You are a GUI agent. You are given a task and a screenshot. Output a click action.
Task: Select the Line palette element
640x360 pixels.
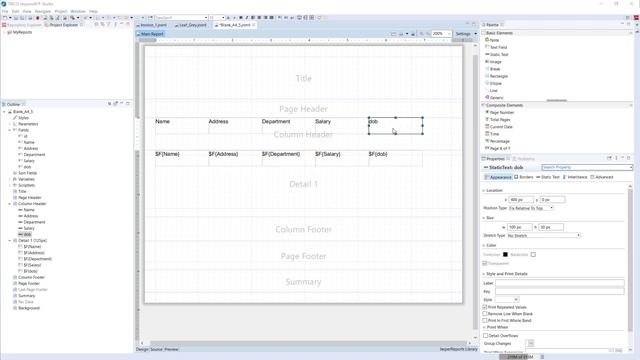[491, 91]
